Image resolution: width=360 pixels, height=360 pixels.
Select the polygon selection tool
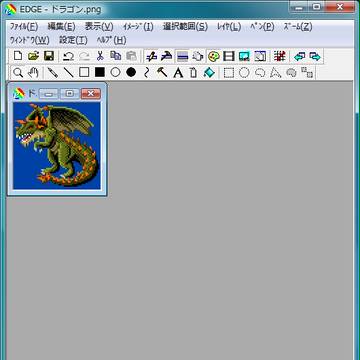click(276, 72)
